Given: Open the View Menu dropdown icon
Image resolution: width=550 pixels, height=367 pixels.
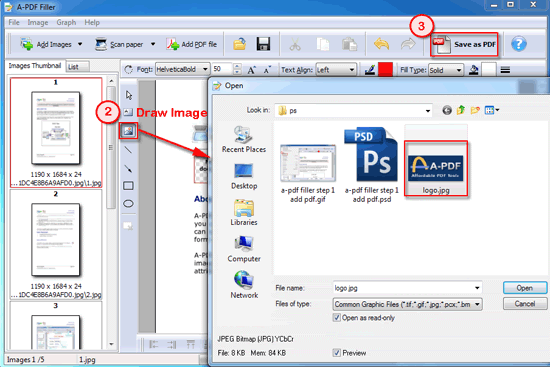Looking at the screenshot, I should 491,111.
